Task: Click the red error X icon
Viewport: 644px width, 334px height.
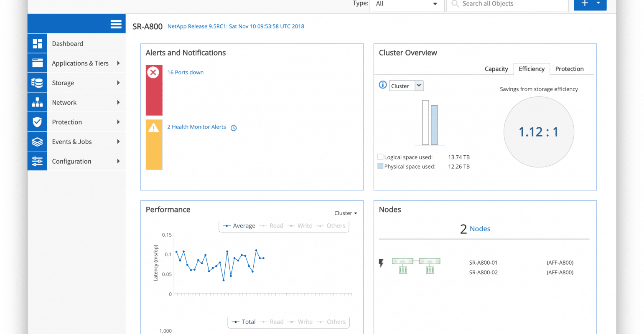Action: 153,72
